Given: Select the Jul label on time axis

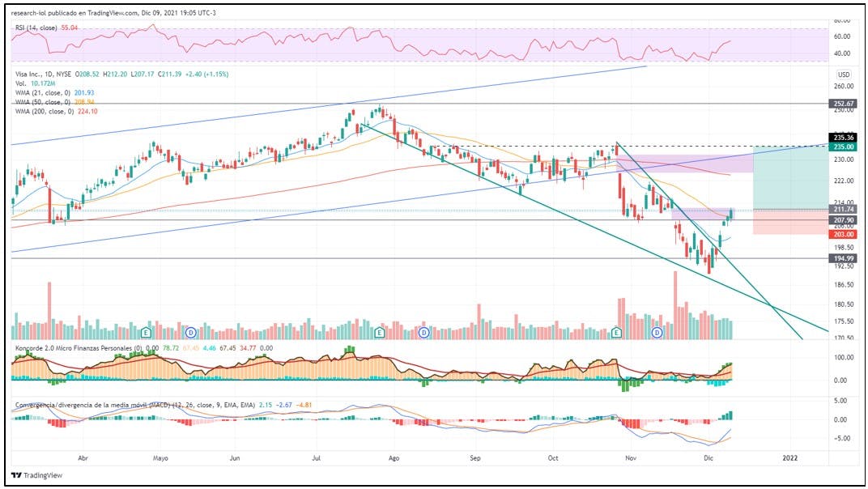Looking at the screenshot, I should (316, 458).
